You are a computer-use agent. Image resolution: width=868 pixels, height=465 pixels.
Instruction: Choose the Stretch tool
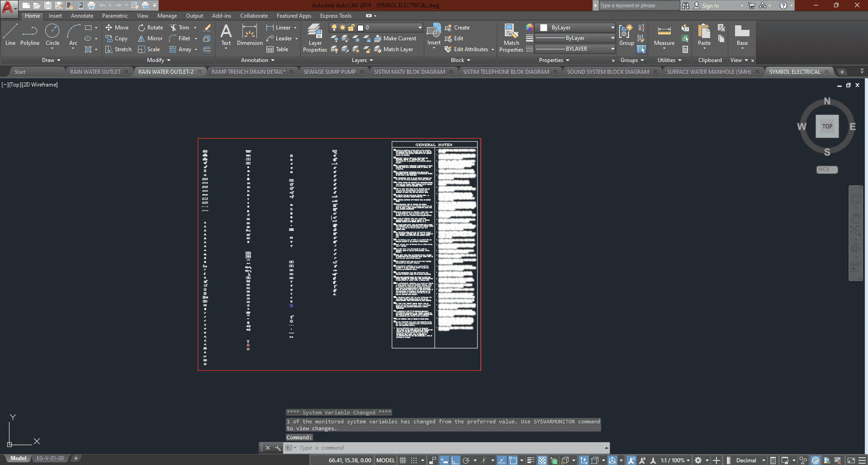[119, 49]
